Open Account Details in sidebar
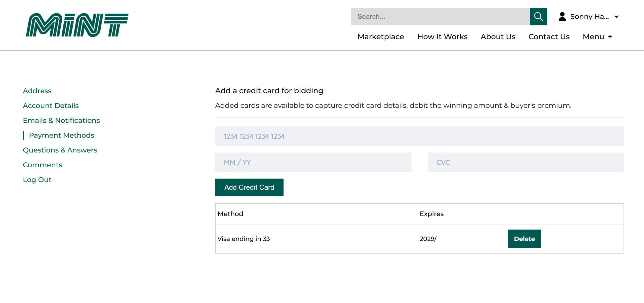The image size is (644, 303). (x=51, y=106)
